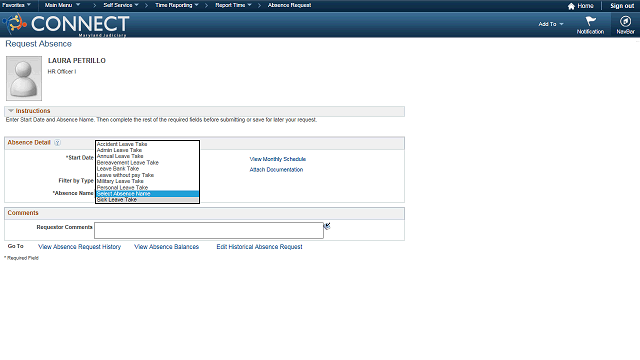Screen dimensions: 640x360
Task: Select Personal Leave Take option
Action: pos(147,187)
